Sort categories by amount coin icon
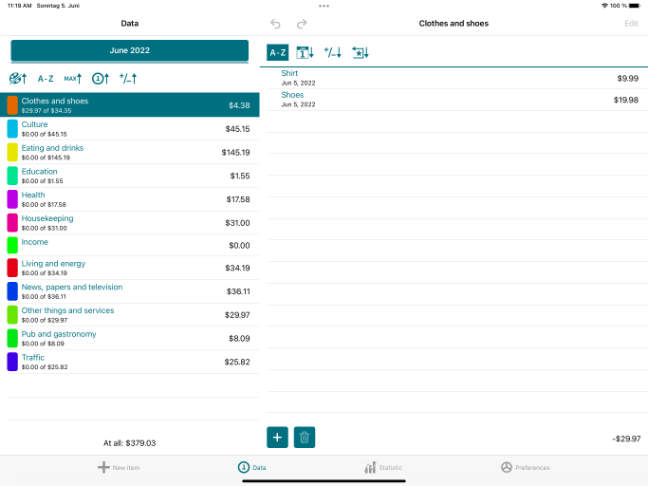Image resolution: width=648 pixels, height=486 pixels. click(x=100, y=78)
